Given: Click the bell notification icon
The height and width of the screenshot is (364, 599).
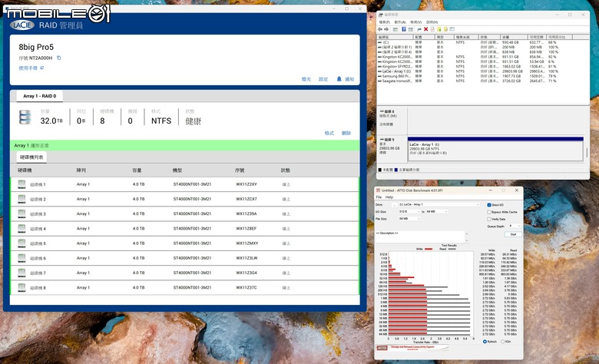Looking at the screenshot, I should [x=339, y=78].
